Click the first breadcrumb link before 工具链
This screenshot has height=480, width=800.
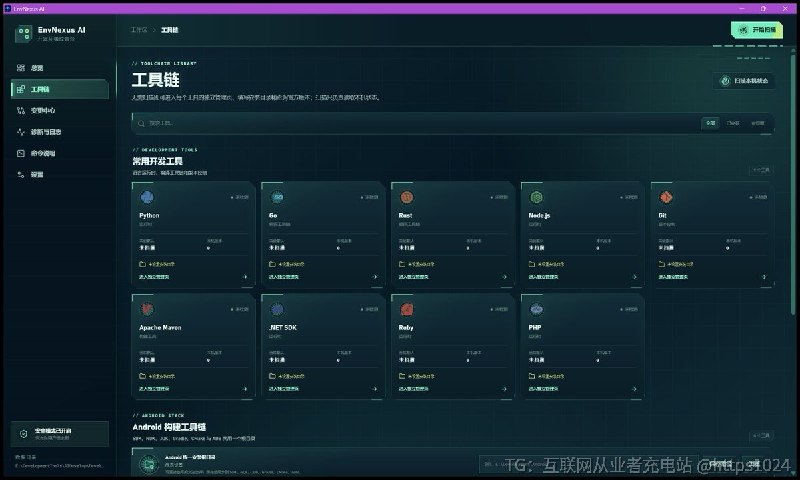pos(139,30)
